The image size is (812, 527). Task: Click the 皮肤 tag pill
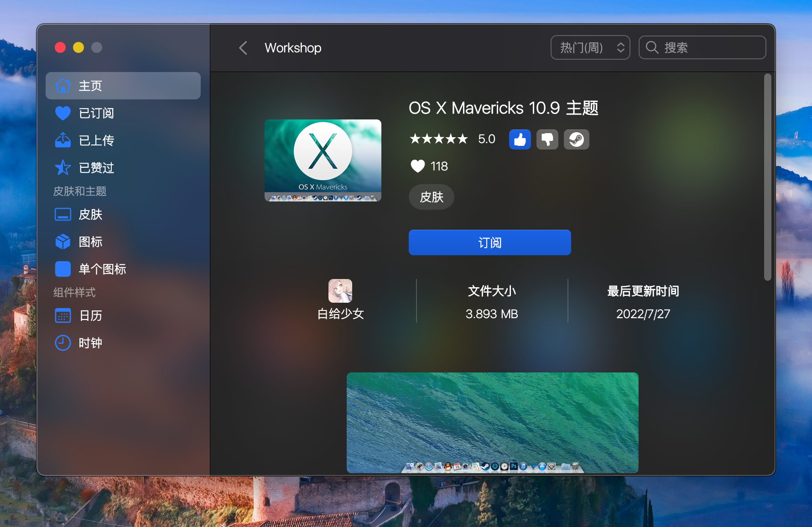(432, 197)
